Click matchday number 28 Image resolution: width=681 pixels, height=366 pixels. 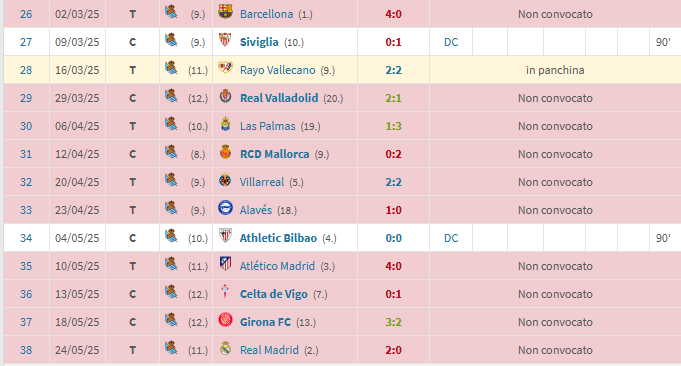[26, 70]
